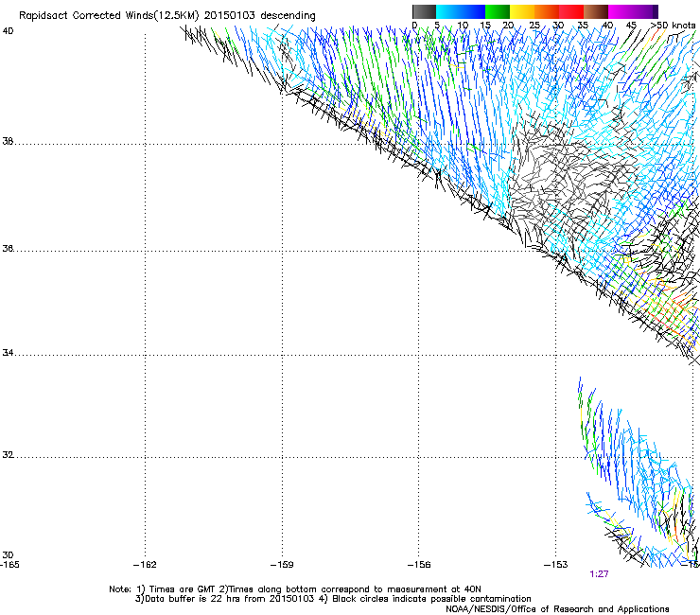Click the purple time stamp '1:27'
This screenshot has height=615, width=700.
[x=599, y=574]
